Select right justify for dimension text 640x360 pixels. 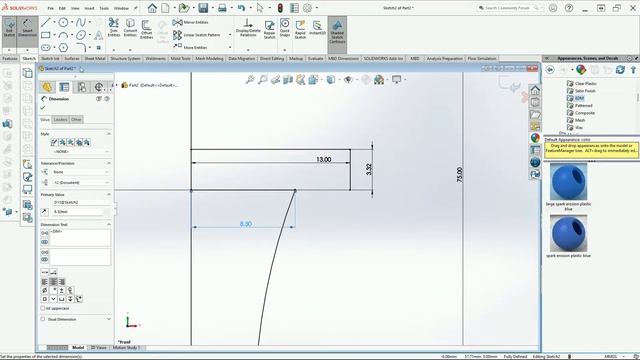point(62,282)
